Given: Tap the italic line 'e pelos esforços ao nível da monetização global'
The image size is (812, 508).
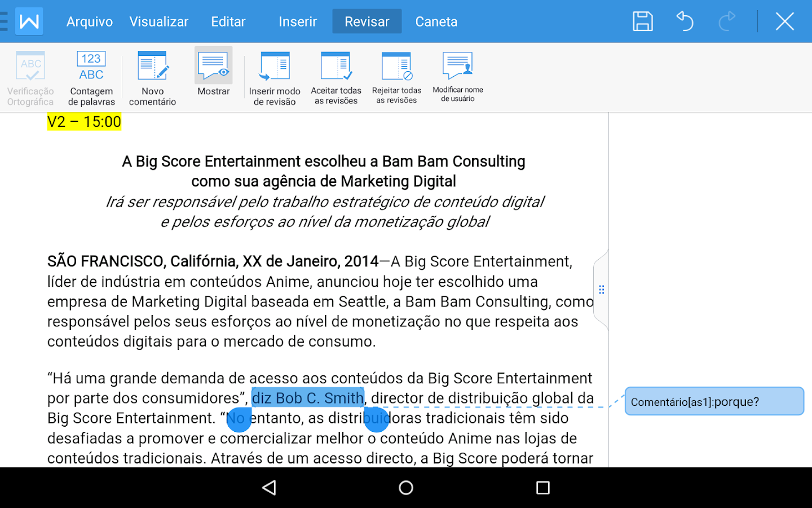Looking at the screenshot, I should pos(325,222).
